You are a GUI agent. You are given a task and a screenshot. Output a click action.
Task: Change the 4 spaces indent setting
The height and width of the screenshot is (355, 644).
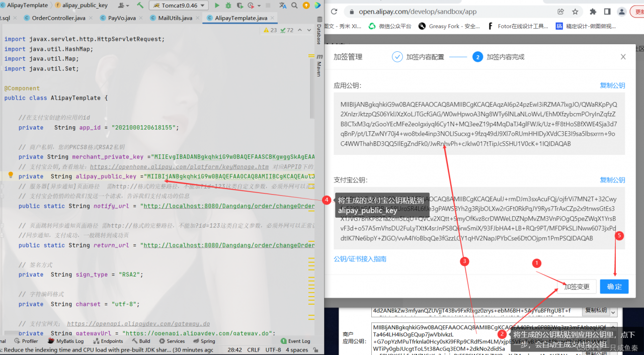(x=297, y=350)
